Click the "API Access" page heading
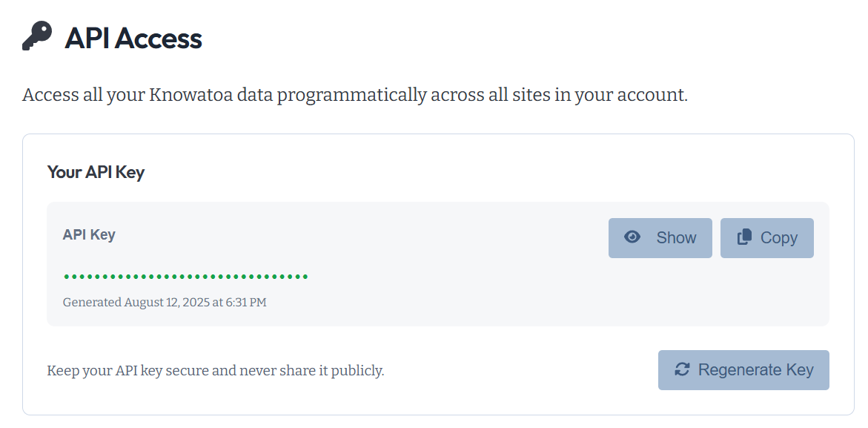The width and height of the screenshot is (868, 428). pyautogui.click(x=133, y=38)
